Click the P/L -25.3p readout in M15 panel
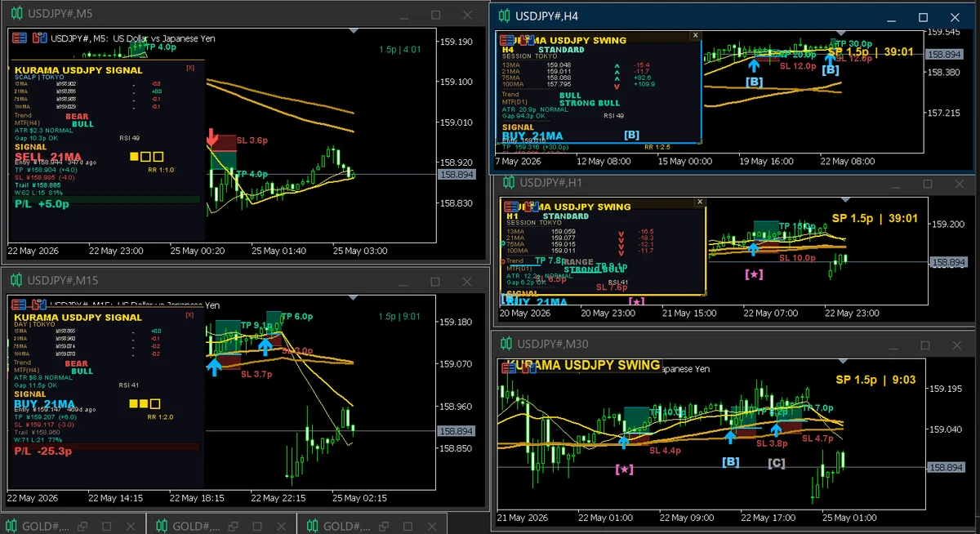 43,450
